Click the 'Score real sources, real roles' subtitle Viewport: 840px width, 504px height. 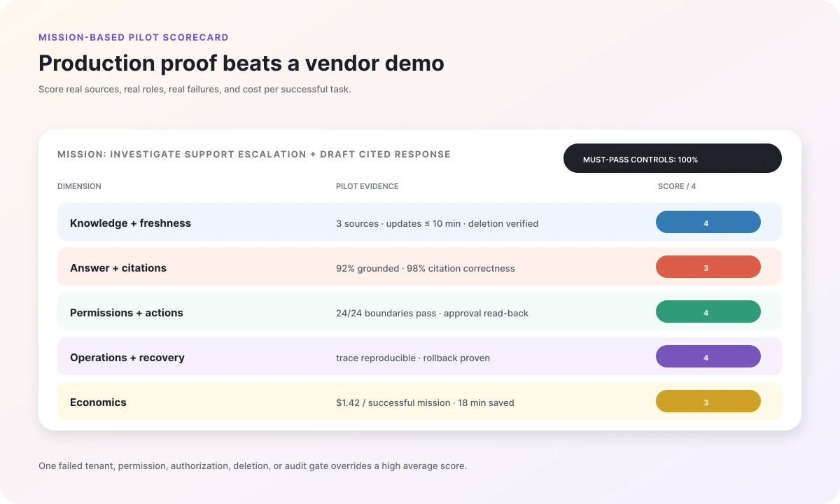(195, 90)
